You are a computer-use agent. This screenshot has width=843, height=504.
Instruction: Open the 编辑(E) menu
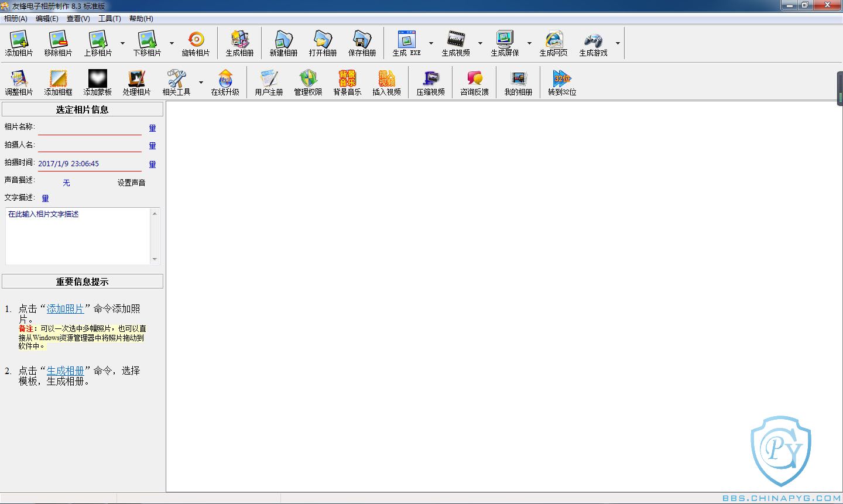(x=47, y=18)
